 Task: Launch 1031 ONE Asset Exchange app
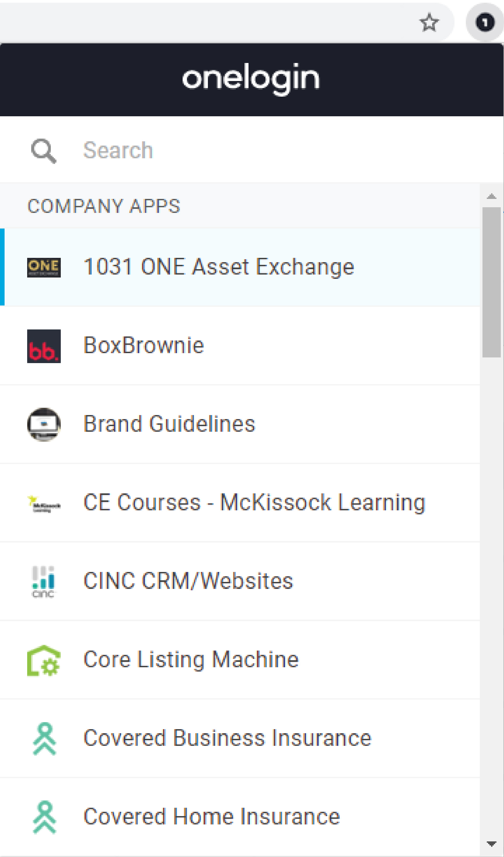pyautogui.click(x=240, y=267)
